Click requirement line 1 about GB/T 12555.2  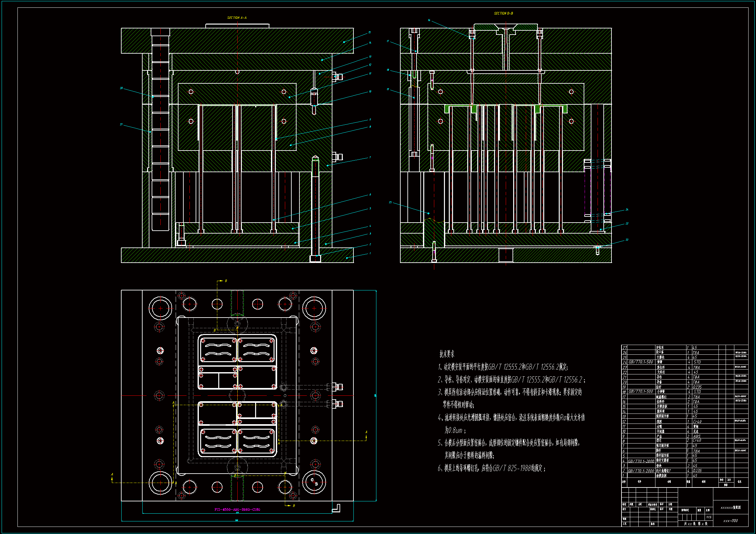[x=503, y=367]
